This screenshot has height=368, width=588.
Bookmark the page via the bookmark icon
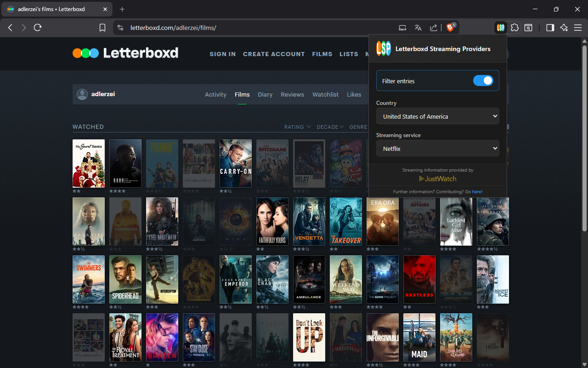[102, 28]
